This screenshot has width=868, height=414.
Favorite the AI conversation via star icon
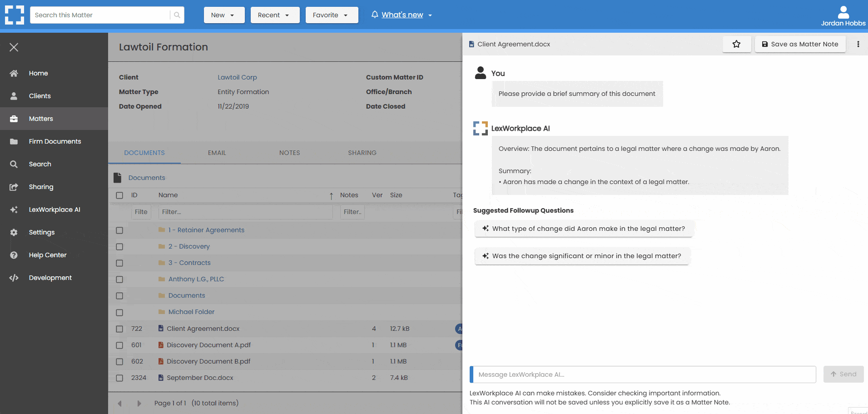[x=736, y=44]
